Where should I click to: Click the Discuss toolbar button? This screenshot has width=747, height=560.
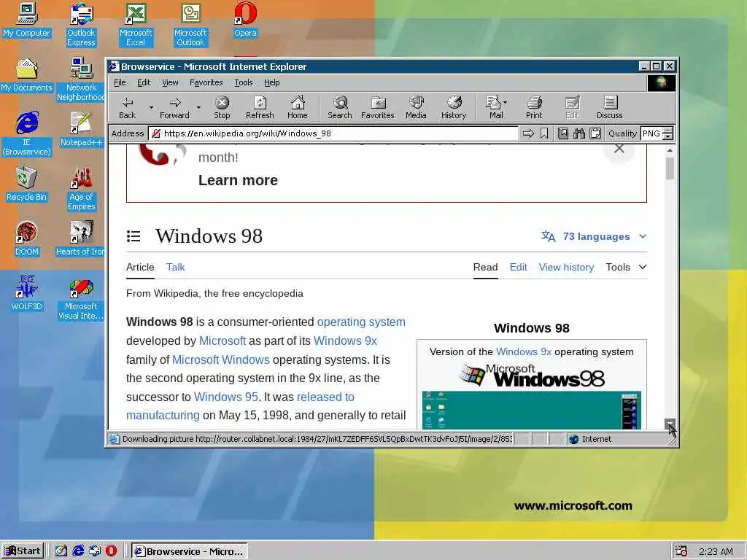pos(609,108)
